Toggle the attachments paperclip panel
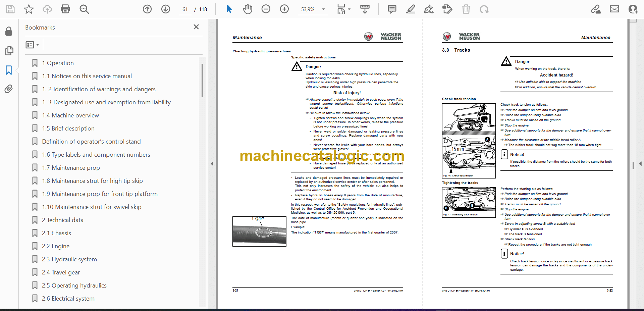This screenshot has height=311, width=644. pyautogui.click(x=9, y=89)
